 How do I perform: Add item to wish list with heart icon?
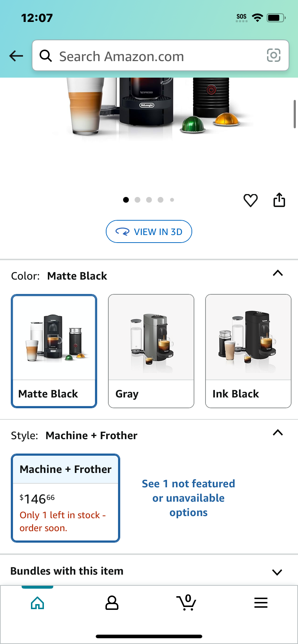[250, 200]
